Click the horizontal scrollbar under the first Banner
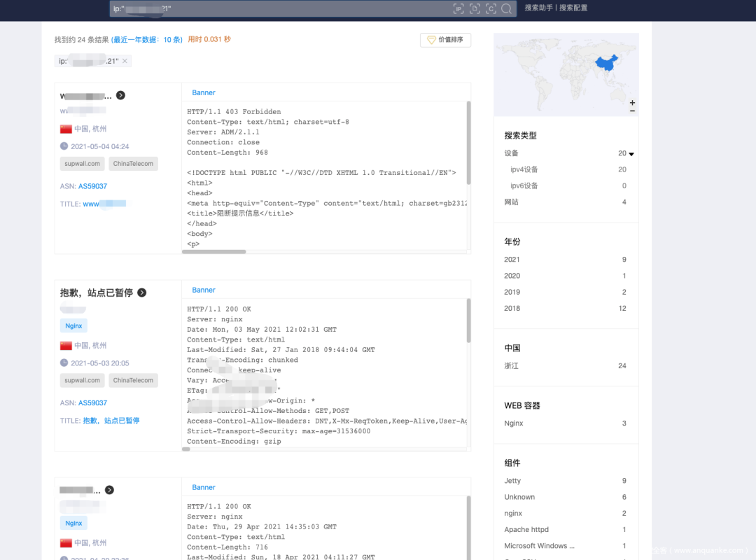Screen dimensions: 756x560 coord(214,251)
